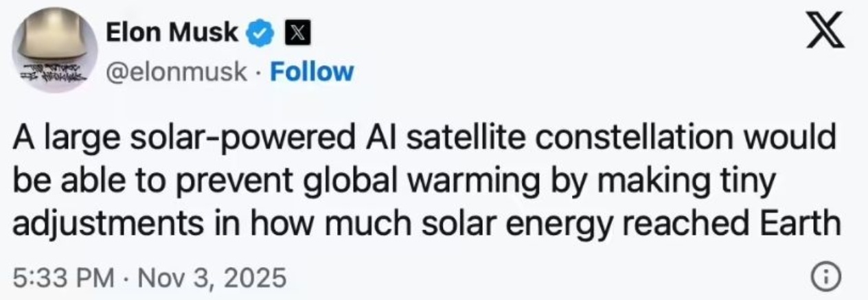Follow the @elonmusk account
Viewport: 868px width, 300px height.
pyautogui.click(x=312, y=71)
